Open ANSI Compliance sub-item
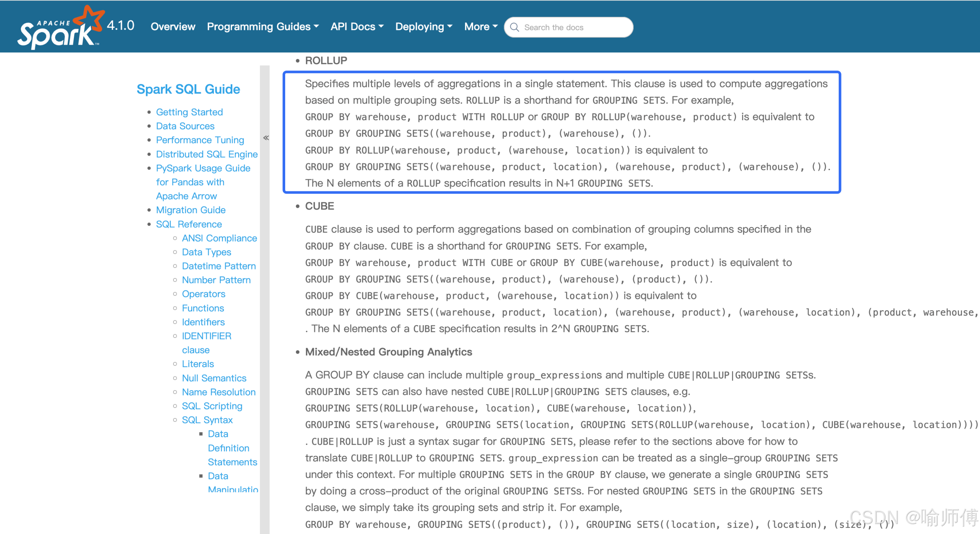Image resolution: width=980 pixels, height=534 pixels. pyautogui.click(x=219, y=238)
